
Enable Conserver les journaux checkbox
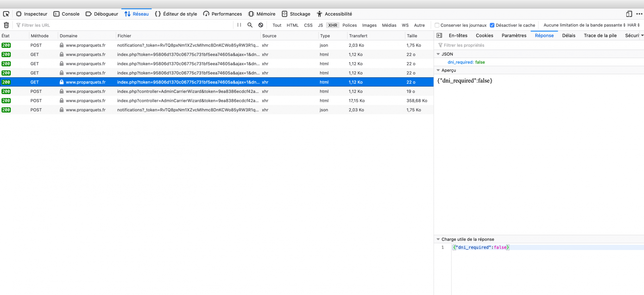(437, 25)
